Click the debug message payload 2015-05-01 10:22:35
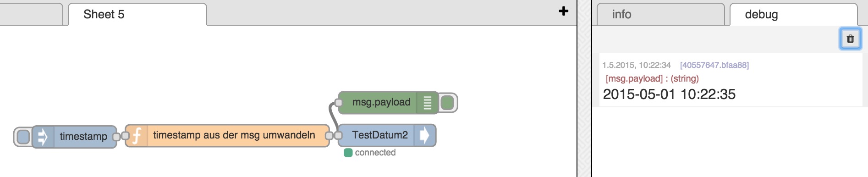 [x=669, y=94]
